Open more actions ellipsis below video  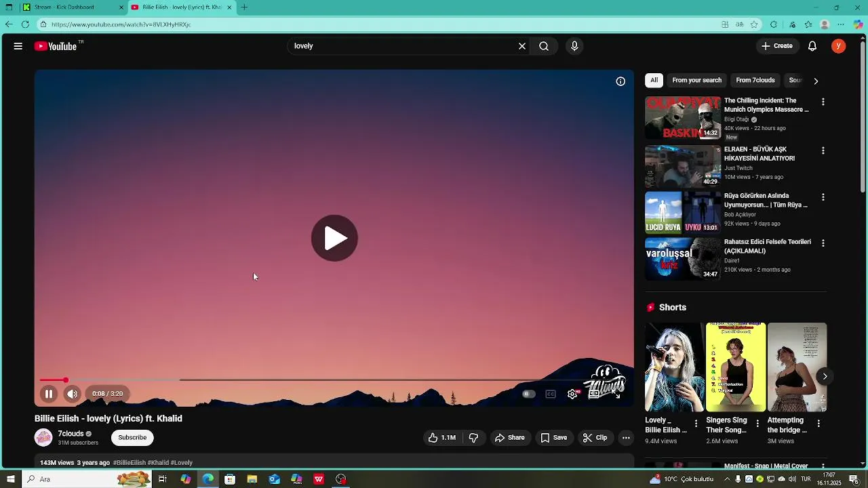click(626, 438)
